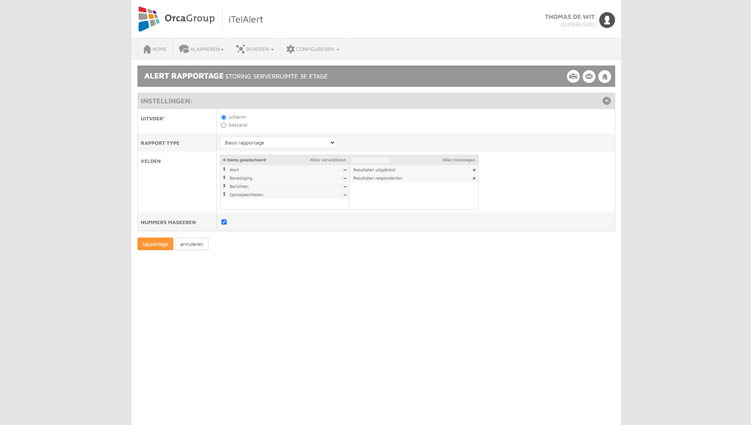Click the Alles verwijderen link
751x425 pixels.
click(x=328, y=160)
